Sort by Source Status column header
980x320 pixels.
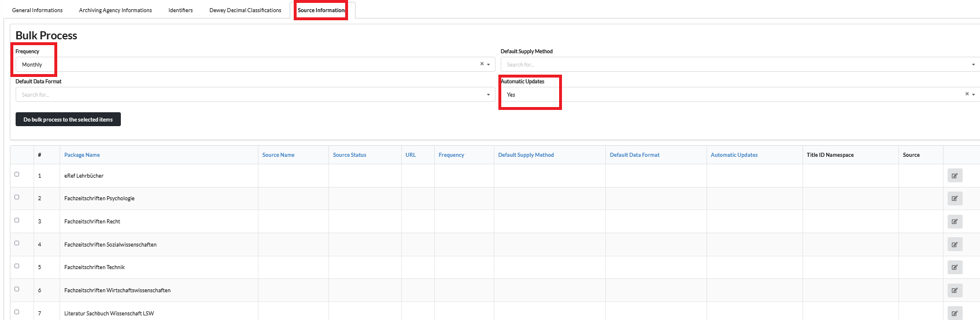tap(349, 155)
